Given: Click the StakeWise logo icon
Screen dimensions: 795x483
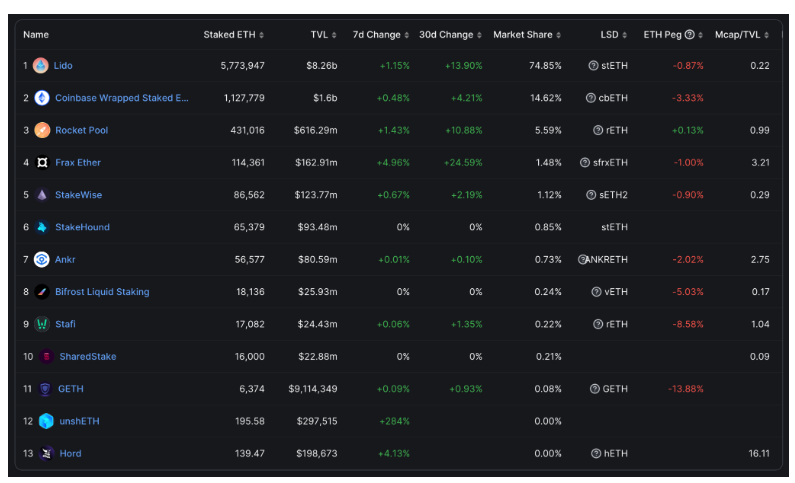Looking at the screenshot, I should (x=42, y=195).
